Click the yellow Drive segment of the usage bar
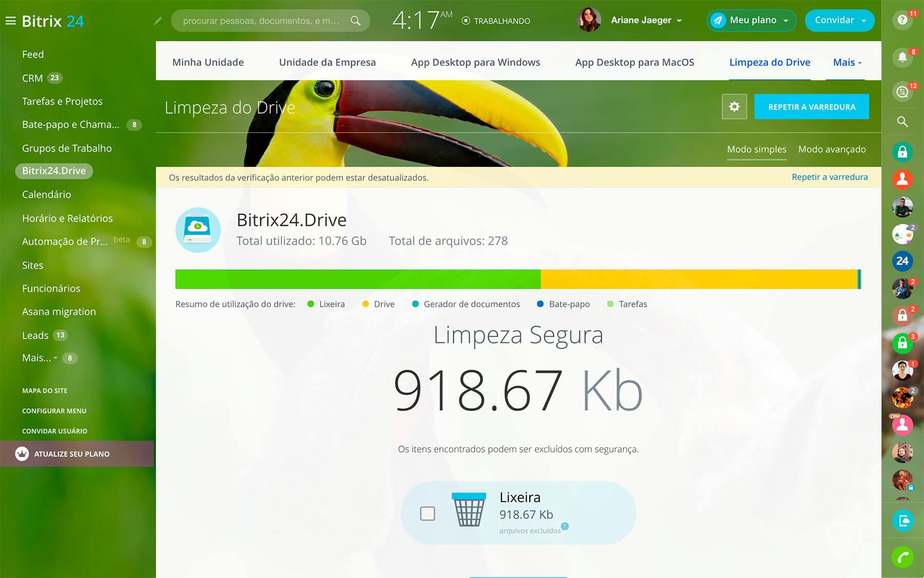The width and height of the screenshot is (924, 578). pos(698,279)
